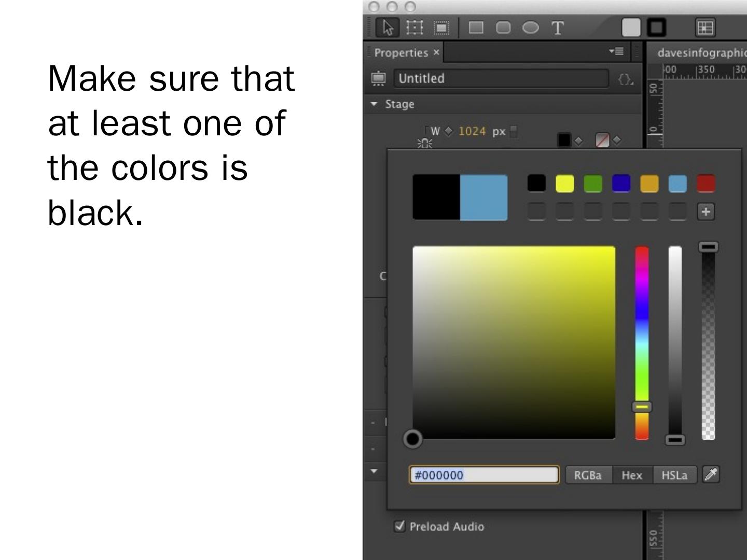Click the layout defaults grid icon
Screen dimensions: 747x560
click(704, 27)
